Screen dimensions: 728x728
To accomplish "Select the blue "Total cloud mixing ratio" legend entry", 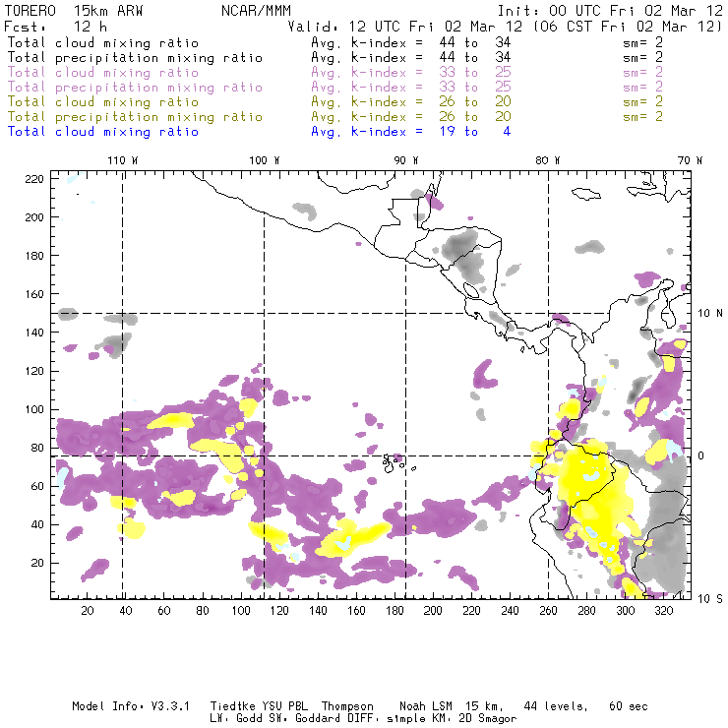I will pos(103,132).
